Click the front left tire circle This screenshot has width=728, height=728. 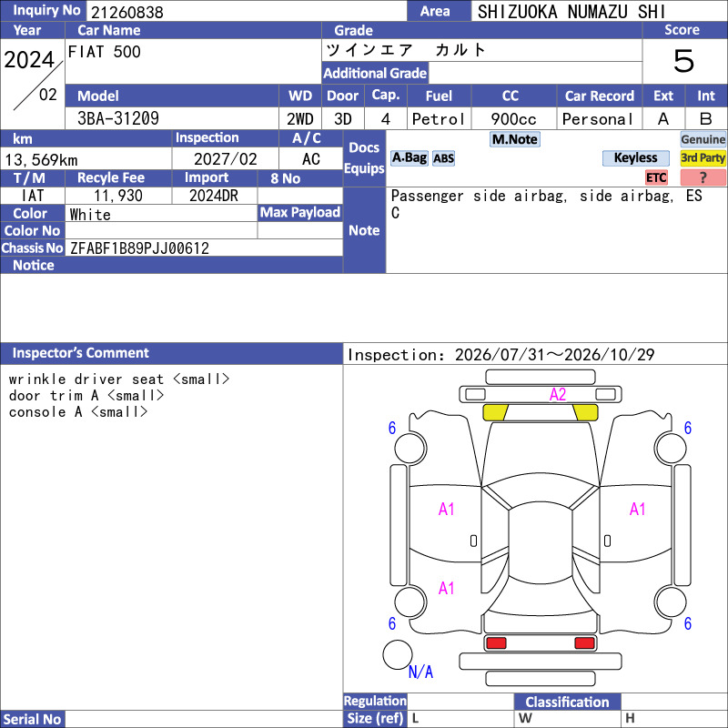(x=410, y=449)
